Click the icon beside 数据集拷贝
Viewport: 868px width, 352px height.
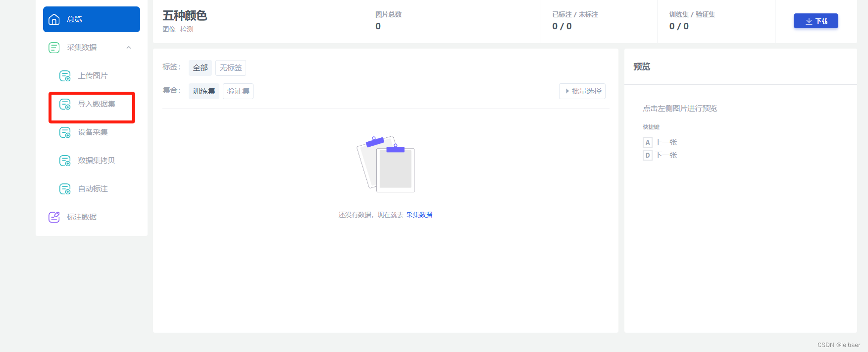[65, 161]
